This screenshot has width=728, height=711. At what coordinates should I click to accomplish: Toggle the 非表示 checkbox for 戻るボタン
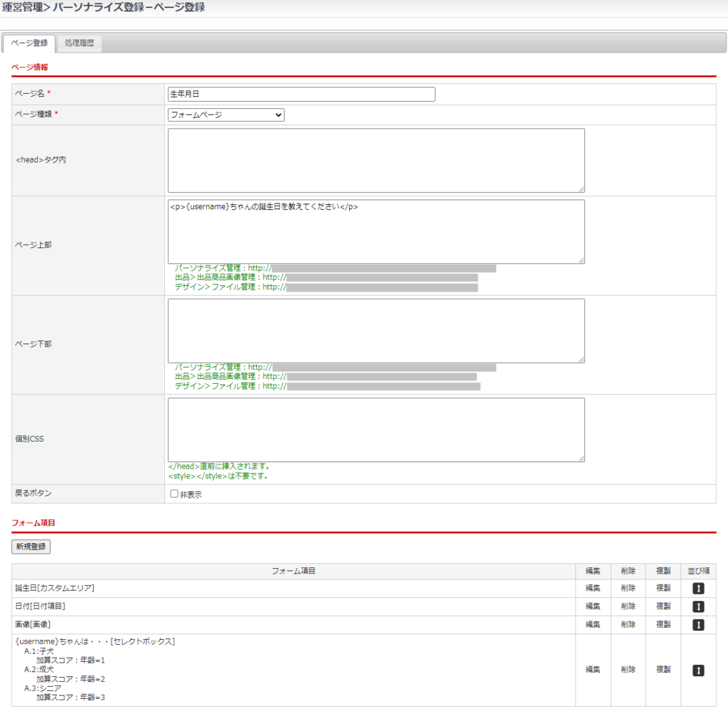[x=174, y=494]
